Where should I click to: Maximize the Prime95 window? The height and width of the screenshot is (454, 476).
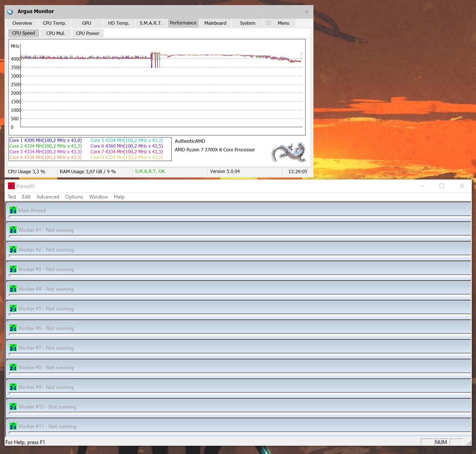tap(442, 186)
